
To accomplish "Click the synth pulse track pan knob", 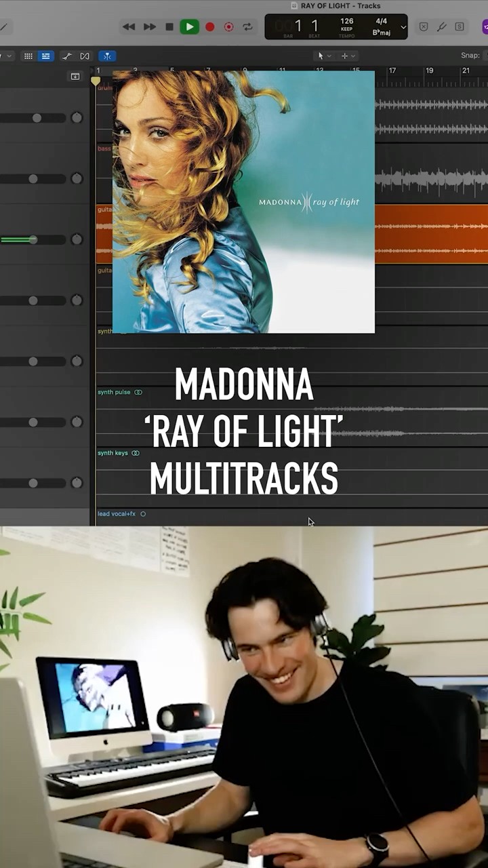I will (77, 422).
